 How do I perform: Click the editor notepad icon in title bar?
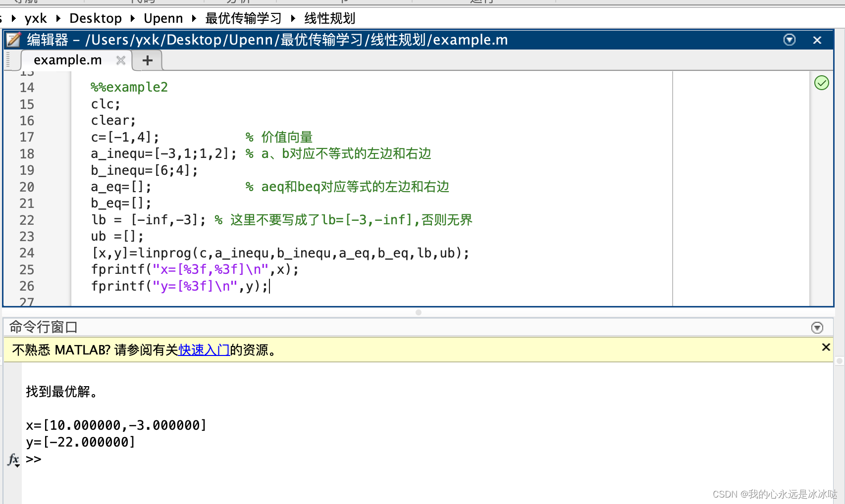click(13, 40)
